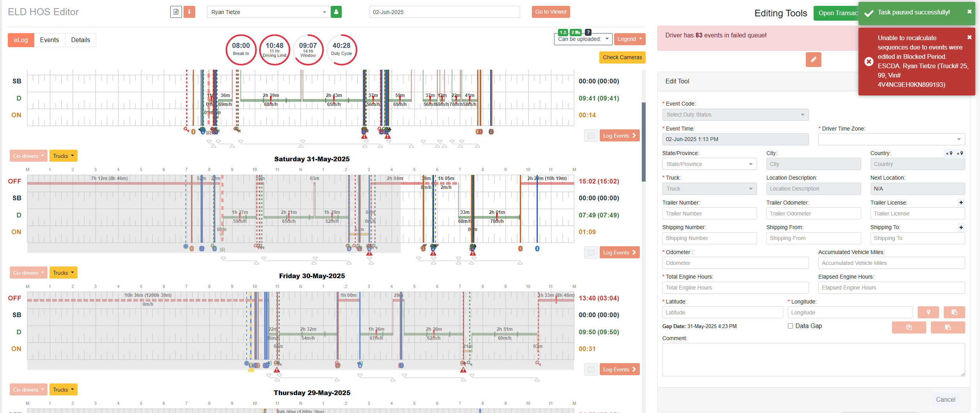Click the 11 Hr Driving Limit gauge
980x413 pixels.
[x=275, y=49]
